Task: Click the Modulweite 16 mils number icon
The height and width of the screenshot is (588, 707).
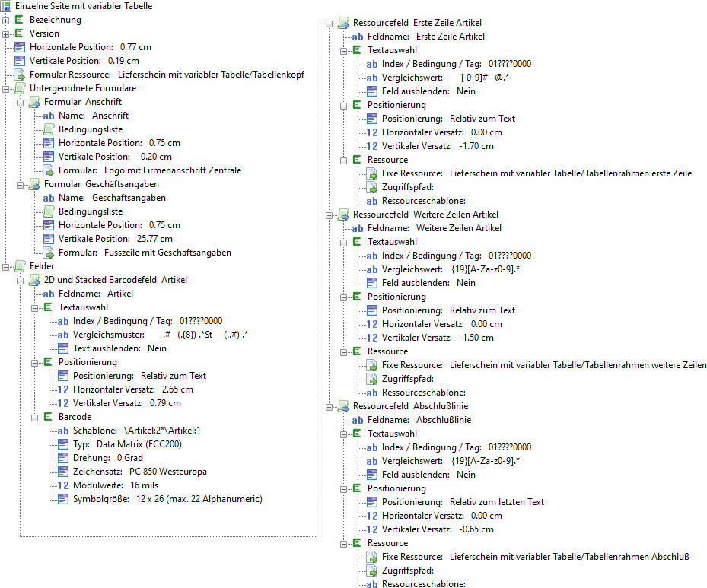Action: 63,485
